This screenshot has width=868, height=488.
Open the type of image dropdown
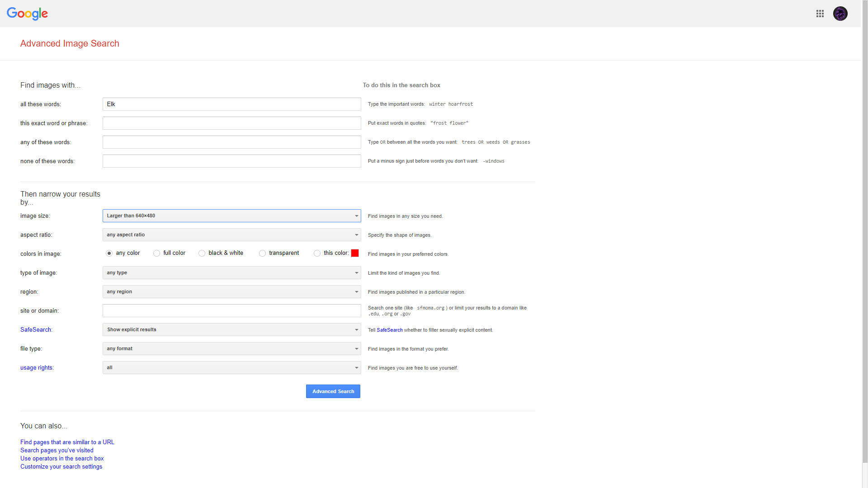pos(231,272)
